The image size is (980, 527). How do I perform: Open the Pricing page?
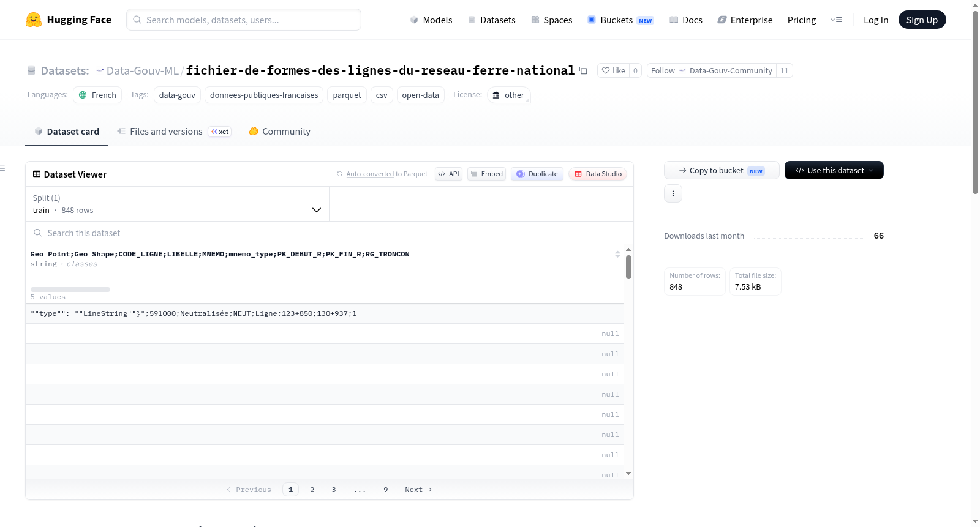[x=802, y=20]
